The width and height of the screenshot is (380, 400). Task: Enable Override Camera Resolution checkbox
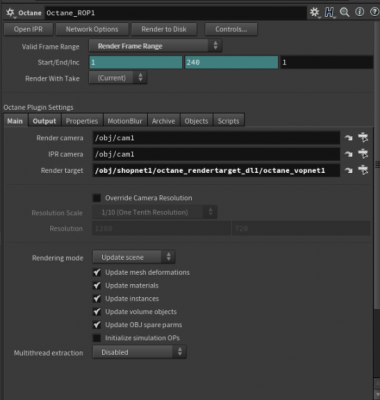(x=97, y=198)
